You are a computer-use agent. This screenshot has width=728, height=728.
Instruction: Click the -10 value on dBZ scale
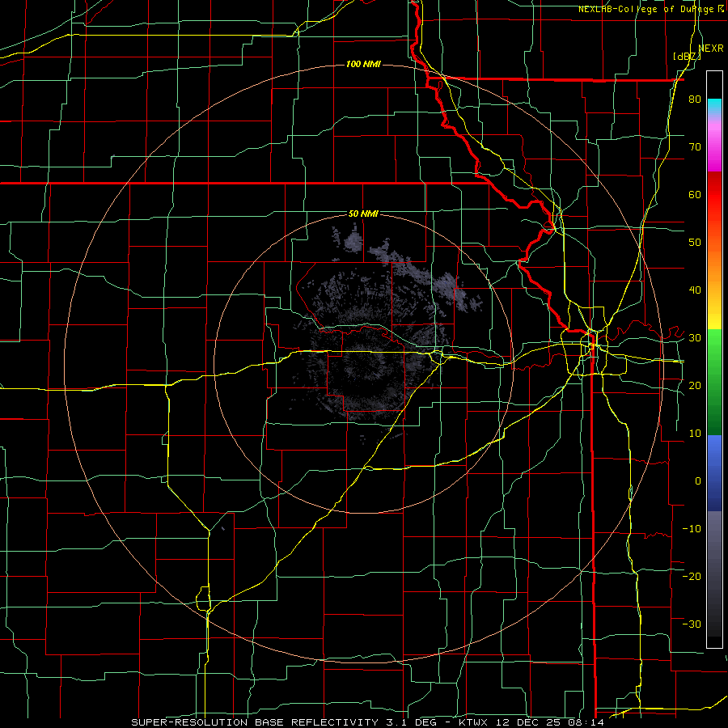tap(692, 529)
